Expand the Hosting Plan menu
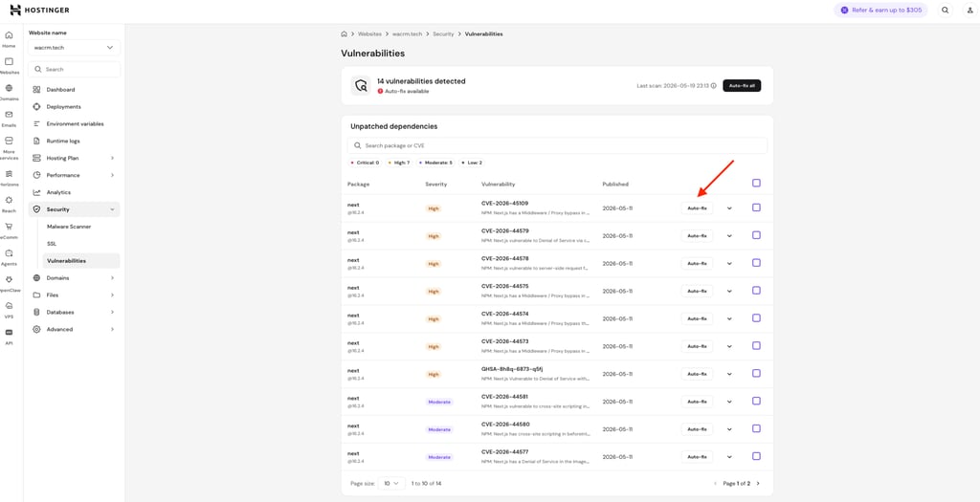980x502 pixels. (x=74, y=158)
